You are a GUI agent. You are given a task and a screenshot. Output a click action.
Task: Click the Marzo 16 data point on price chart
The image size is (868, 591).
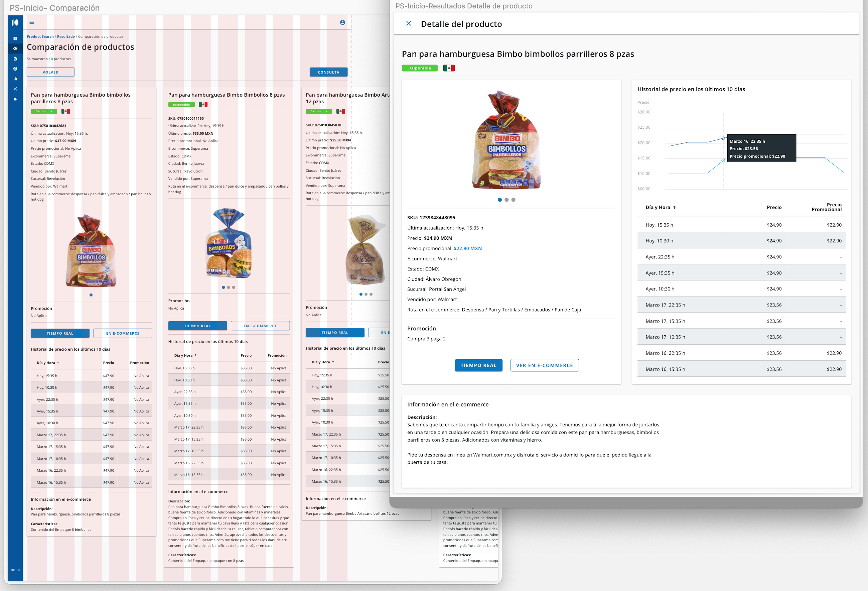tap(723, 138)
